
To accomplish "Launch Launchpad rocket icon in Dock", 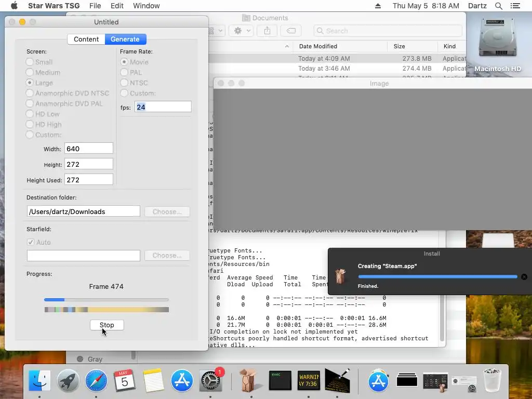I will coord(68,381).
